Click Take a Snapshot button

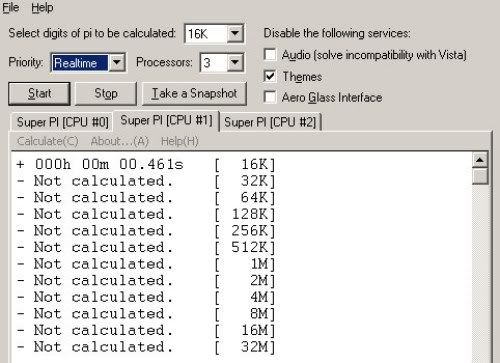point(194,94)
